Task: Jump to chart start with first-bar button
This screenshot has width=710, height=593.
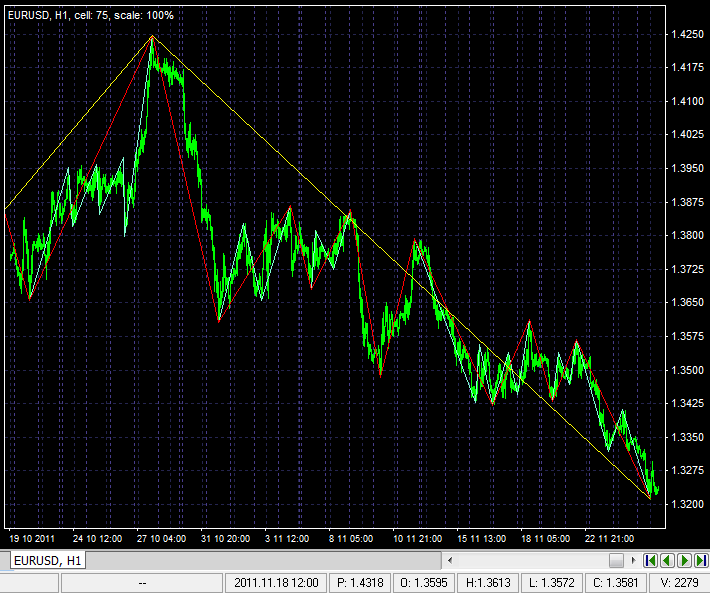Action: click(x=650, y=560)
